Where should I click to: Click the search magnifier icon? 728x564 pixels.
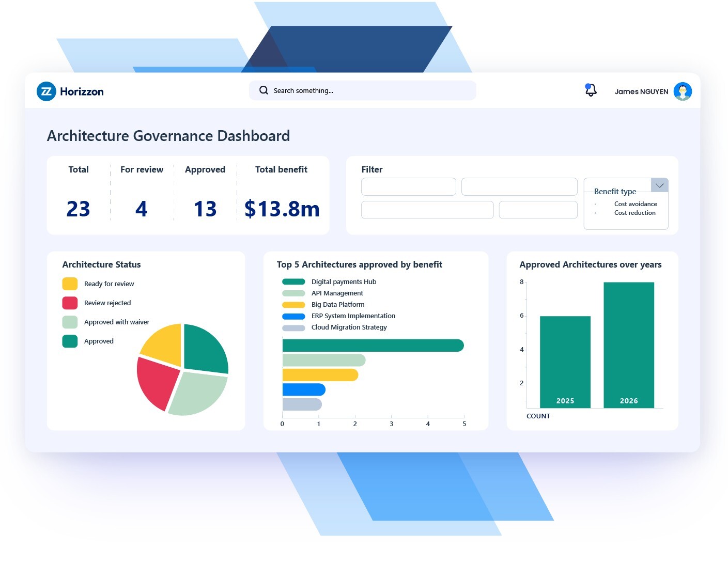point(264,90)
